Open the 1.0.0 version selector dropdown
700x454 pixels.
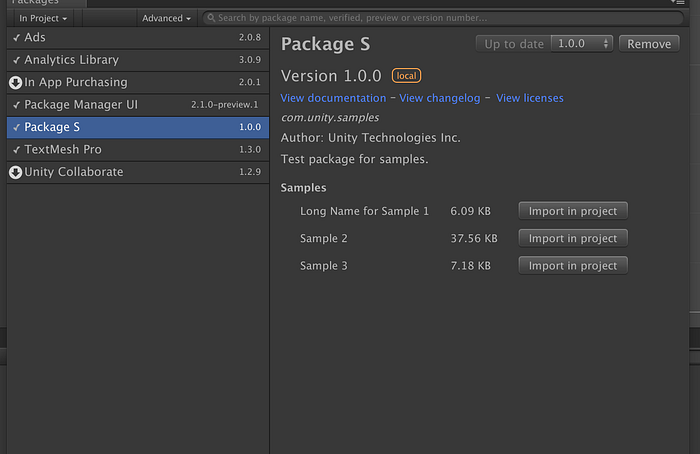point(582,44)
